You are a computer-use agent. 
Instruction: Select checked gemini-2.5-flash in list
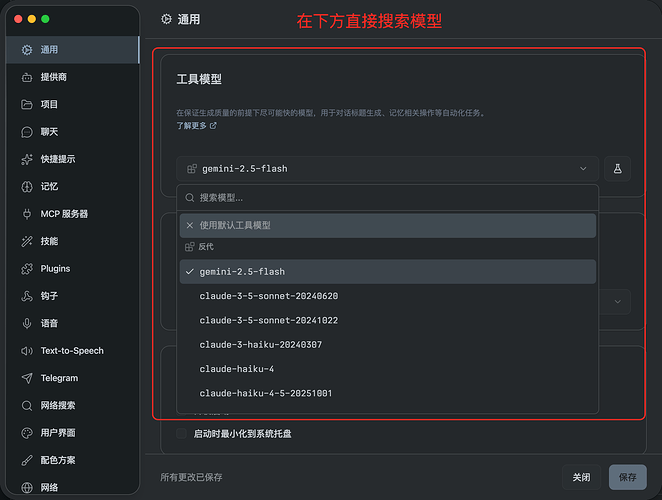(388, 272)
